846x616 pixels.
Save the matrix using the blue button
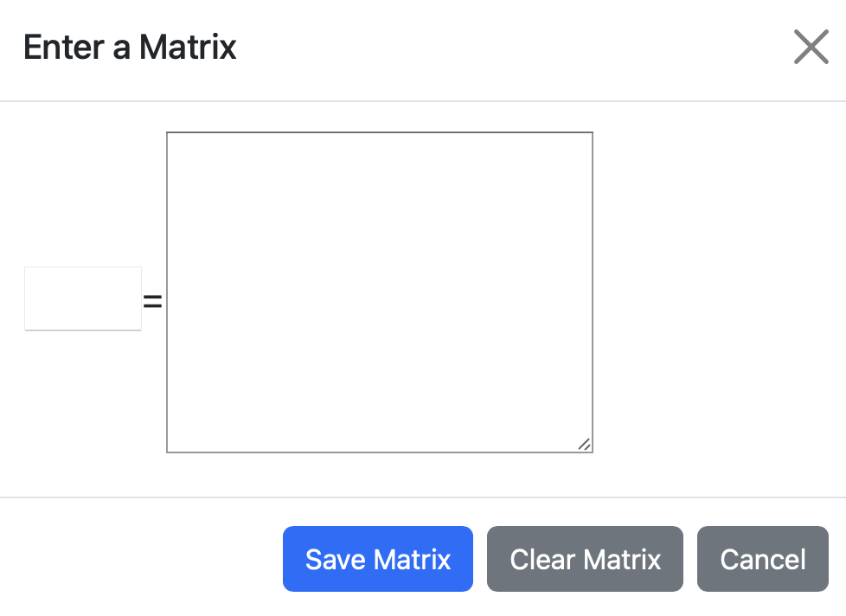point(377,559)
